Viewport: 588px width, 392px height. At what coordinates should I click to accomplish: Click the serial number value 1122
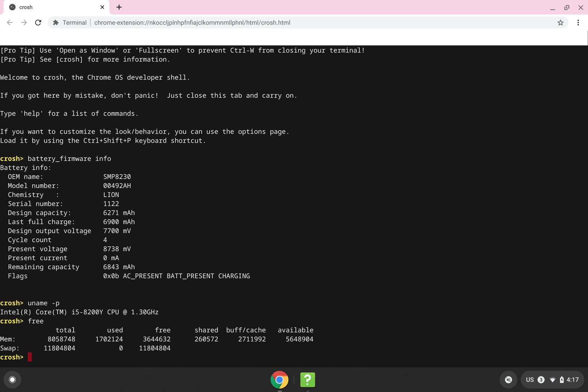click(x=111, y=204)
